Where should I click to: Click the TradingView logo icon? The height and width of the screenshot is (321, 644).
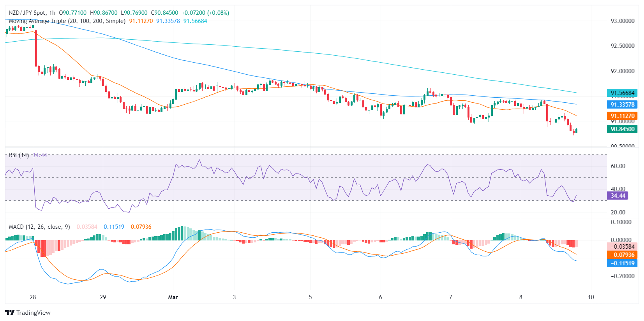(x=10, y=312)
